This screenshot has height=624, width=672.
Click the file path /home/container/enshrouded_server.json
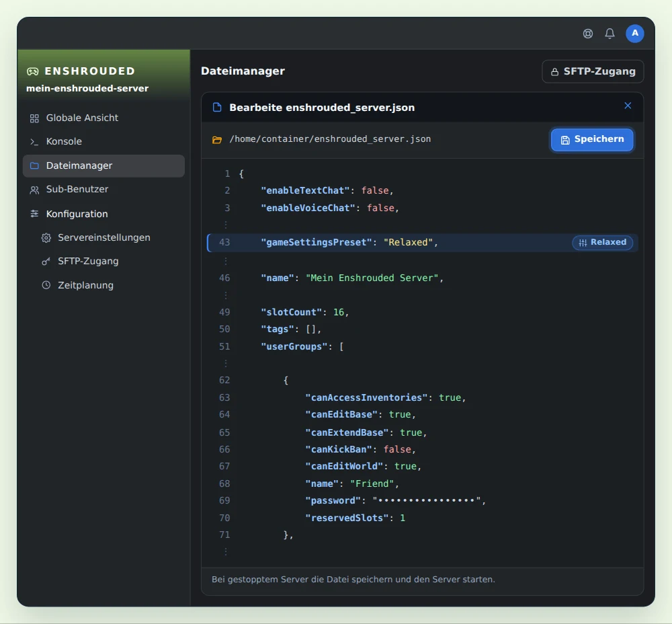[330, 139]
